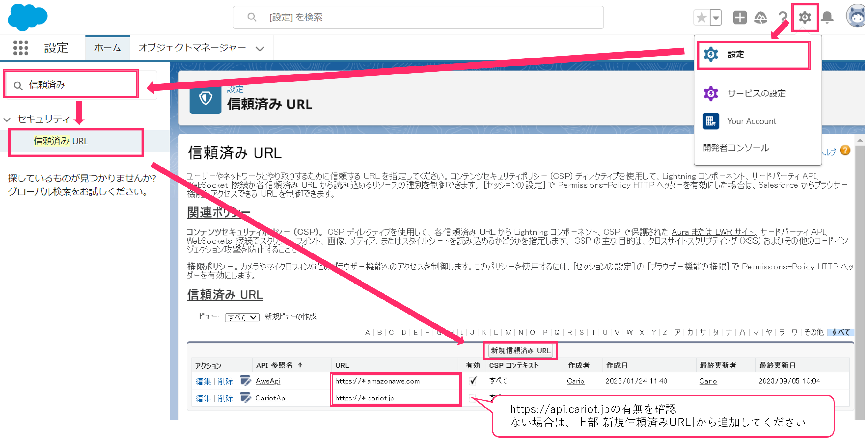Screen dimensions: 868x443
Task: Click the 新規ビューの作成 link
Action: pos(291,316)
